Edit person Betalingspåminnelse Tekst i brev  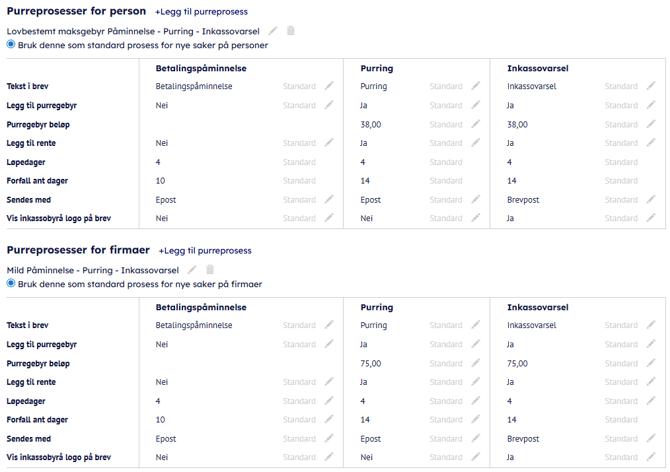click(329, 86)
